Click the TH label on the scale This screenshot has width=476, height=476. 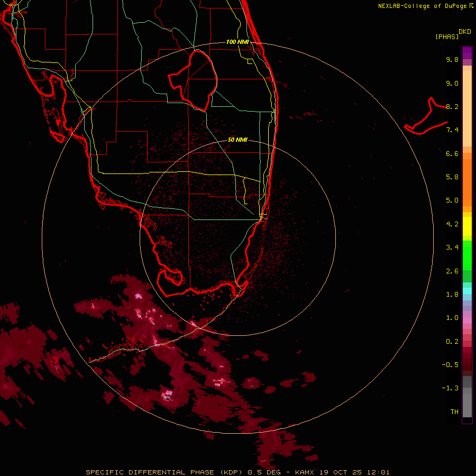pos(454,412)
